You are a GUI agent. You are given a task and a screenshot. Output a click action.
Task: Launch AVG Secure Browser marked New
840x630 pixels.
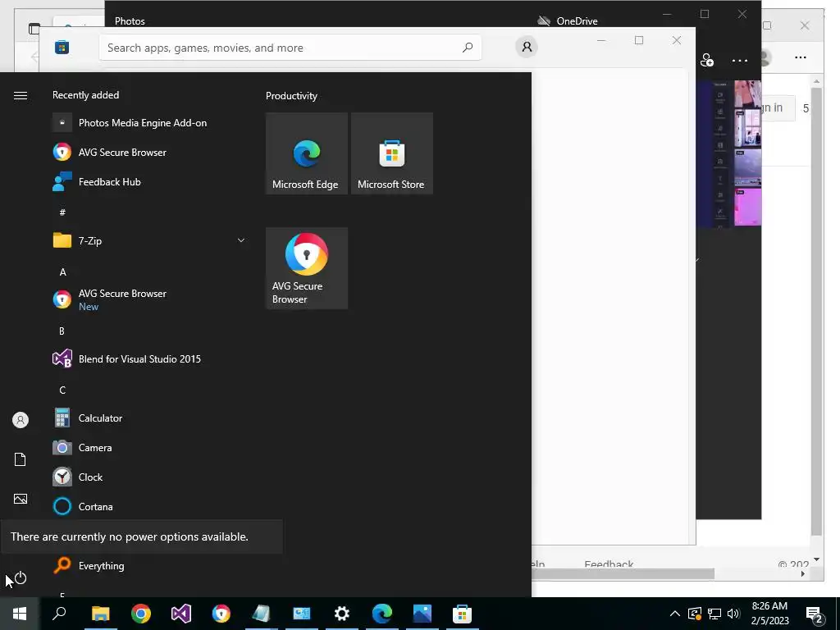click(x=150, y=299)
